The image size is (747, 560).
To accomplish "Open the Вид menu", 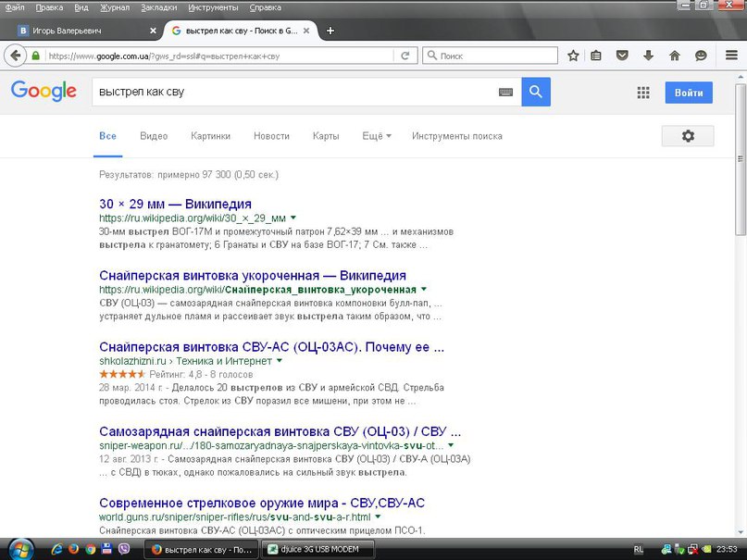I will [81, 7].
